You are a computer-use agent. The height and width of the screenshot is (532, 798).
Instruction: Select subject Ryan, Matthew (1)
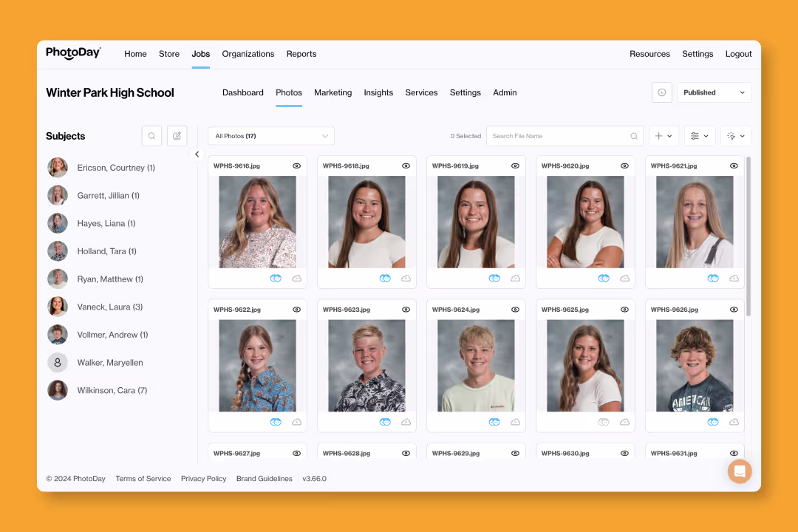tap(110, 279)
